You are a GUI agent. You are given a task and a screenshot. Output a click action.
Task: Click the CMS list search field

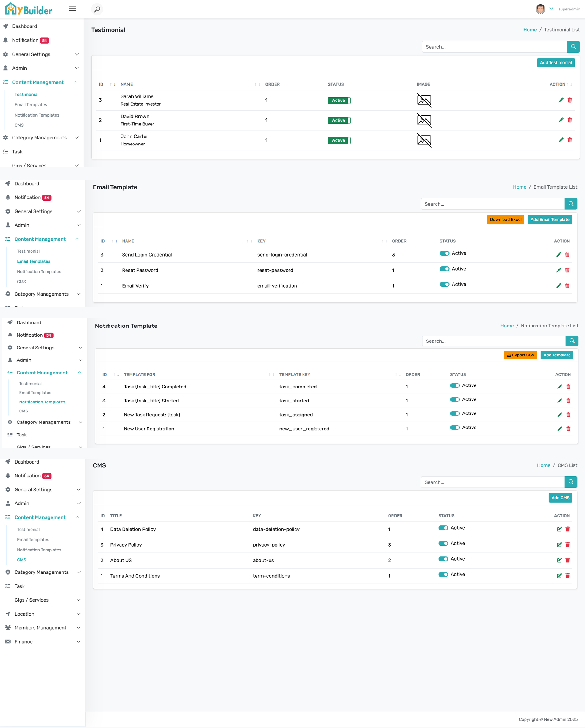click(492, 482)
